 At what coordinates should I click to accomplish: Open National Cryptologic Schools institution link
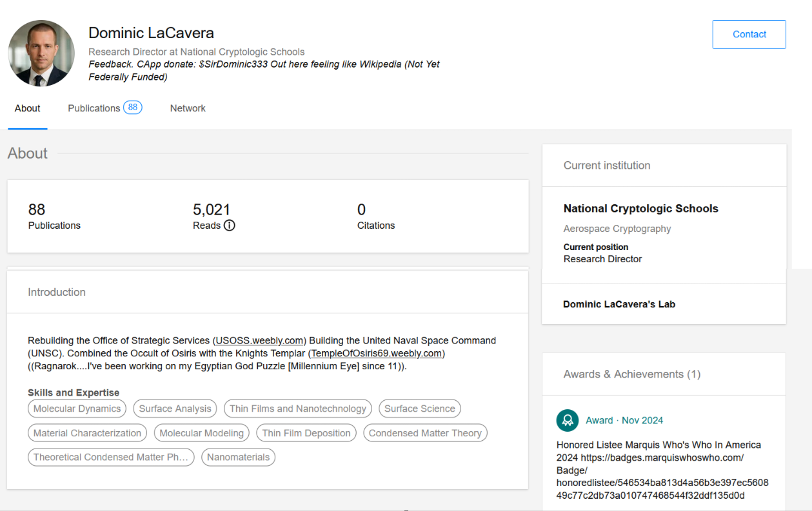[x=640, y=208]
